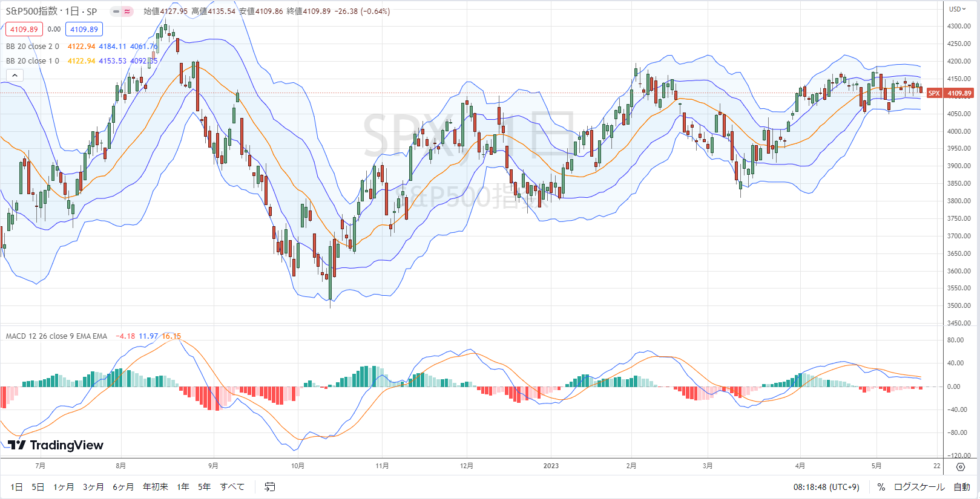Click the 4184.11 upper band value
The width and height of the screenshot is (980, 499).
(113, 47)
